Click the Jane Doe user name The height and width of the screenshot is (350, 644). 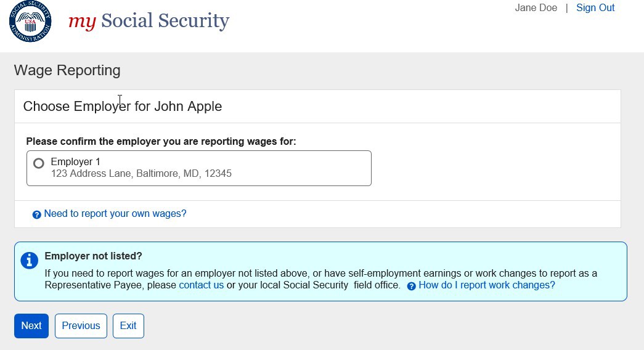coord(536,8)
